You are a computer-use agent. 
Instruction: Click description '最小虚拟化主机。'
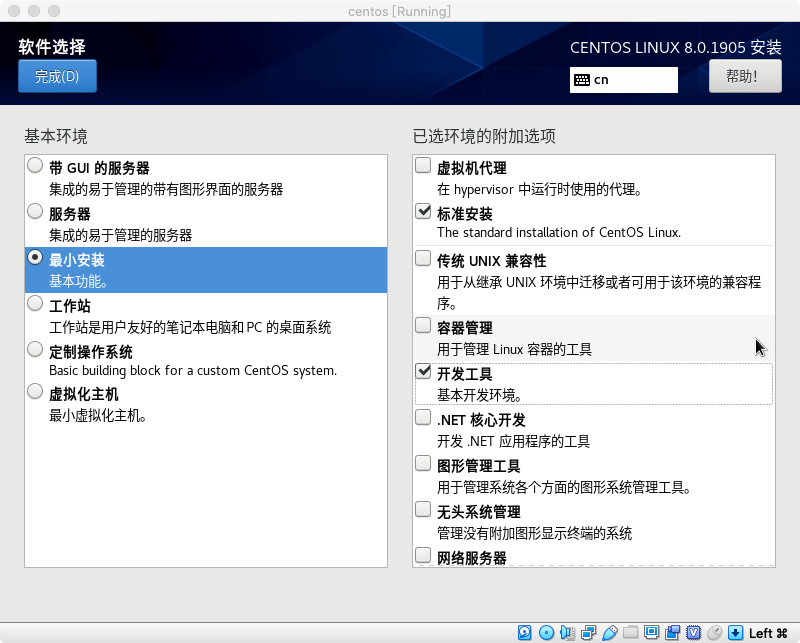click(98, 416)
